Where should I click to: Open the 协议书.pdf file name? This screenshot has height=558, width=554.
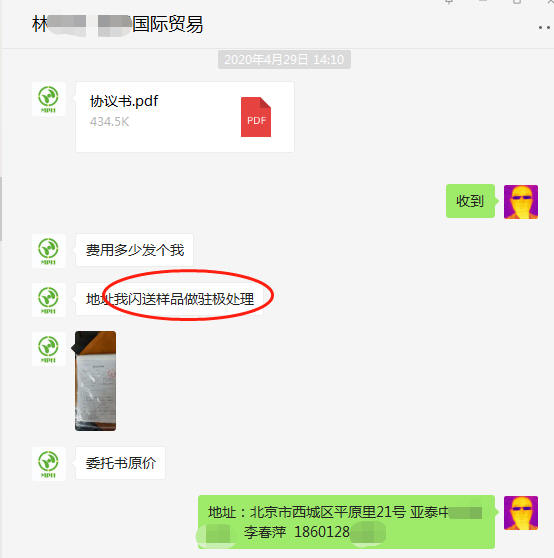(124, 101)
